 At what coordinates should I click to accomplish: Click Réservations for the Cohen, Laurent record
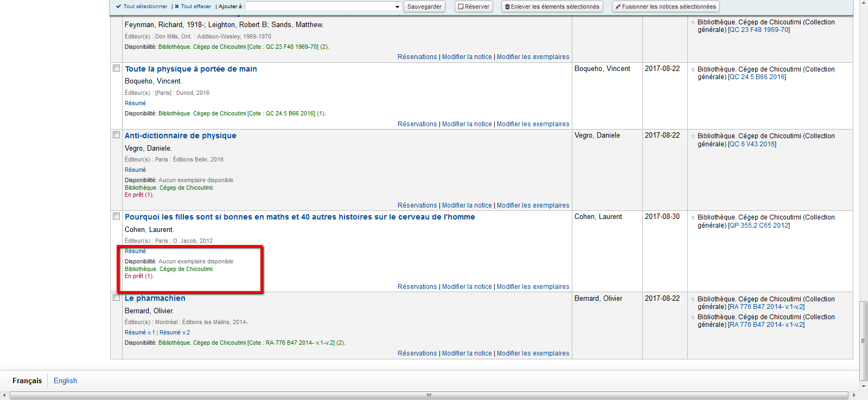(417, 287)
